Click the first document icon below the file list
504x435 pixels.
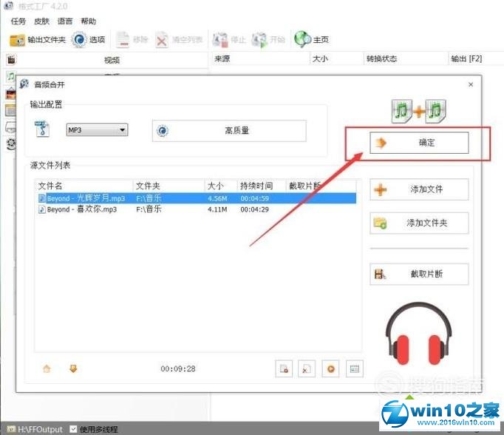(x=283, y=368)
